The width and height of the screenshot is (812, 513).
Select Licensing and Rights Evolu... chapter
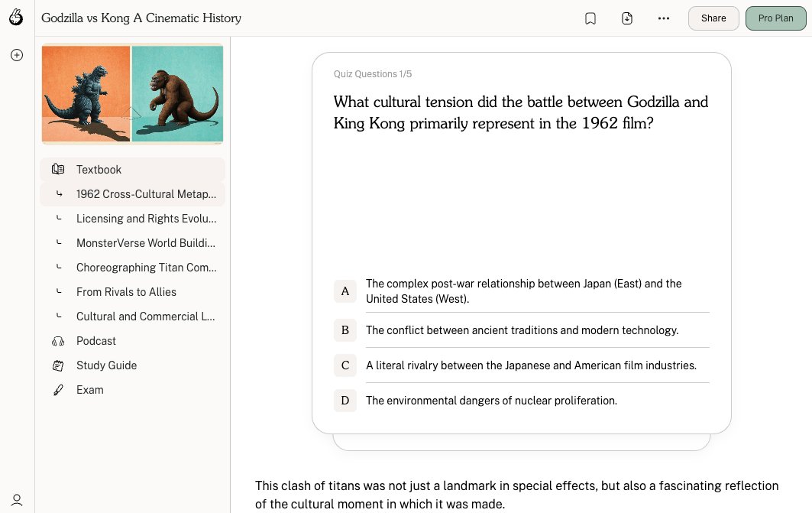pyautogui.click(x=133, y=218)
